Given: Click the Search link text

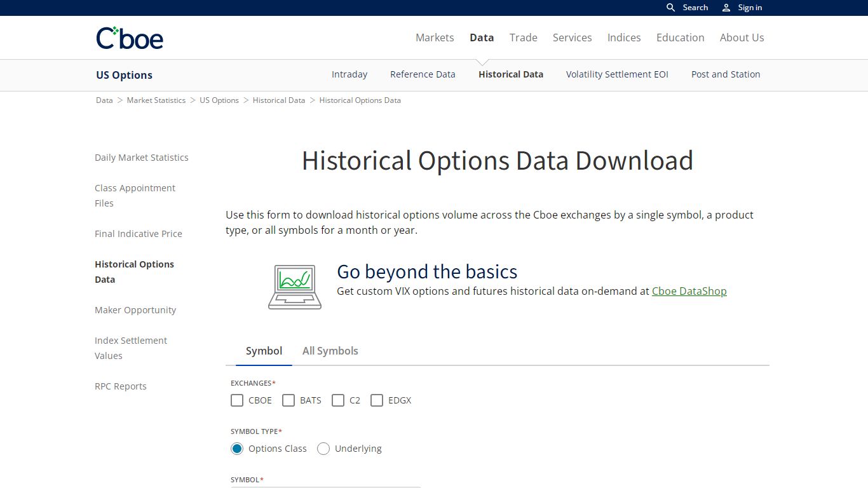Looking at the screenshot, I should point(695,8).
